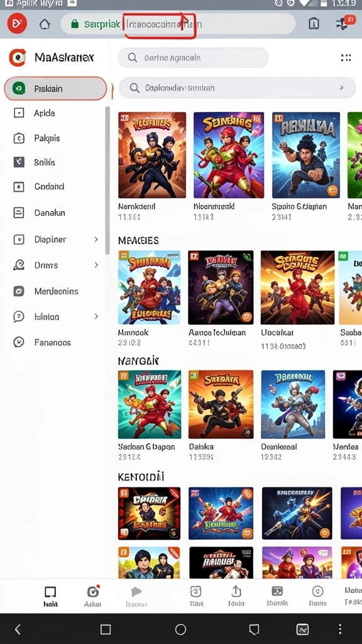This screenshot has height=644, width=362.
Task: Open the Nernkdenil game thumbnail
Action: pos(152,155)
